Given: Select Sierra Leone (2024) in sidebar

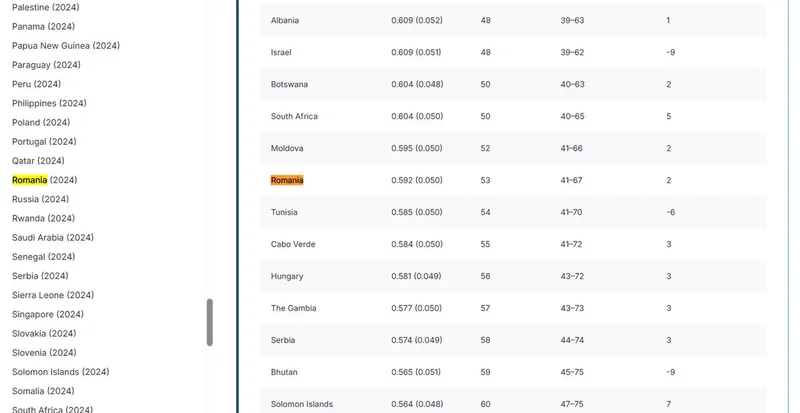Looking at the screenshot, I should click(x=53, y=295).
